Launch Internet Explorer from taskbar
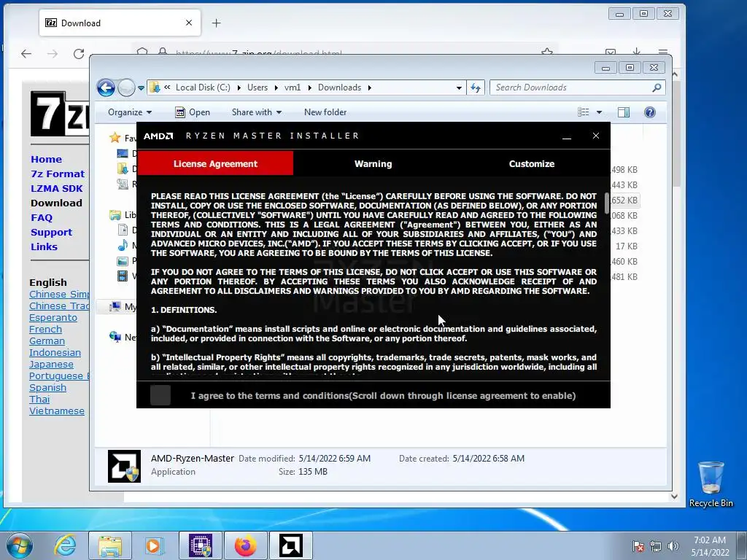Viewport: 747px width, 560px height. coord(65,545)
